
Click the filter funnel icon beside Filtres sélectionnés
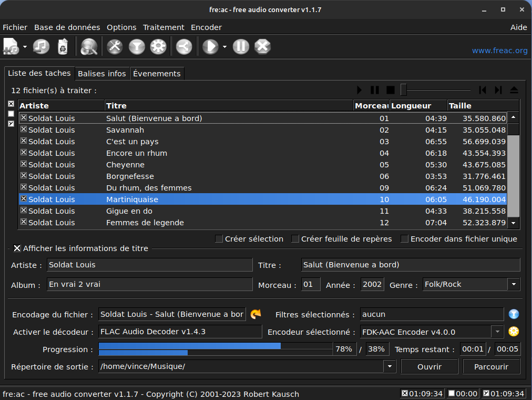pyautogui.click(x=514, y=314)
